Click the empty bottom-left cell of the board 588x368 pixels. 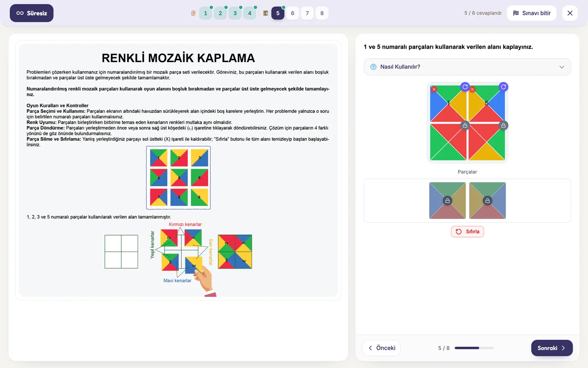point(448,142)
